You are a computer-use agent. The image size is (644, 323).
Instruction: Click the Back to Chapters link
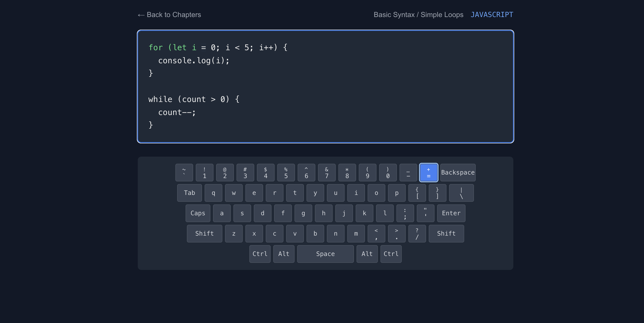[x=169, y=15]
